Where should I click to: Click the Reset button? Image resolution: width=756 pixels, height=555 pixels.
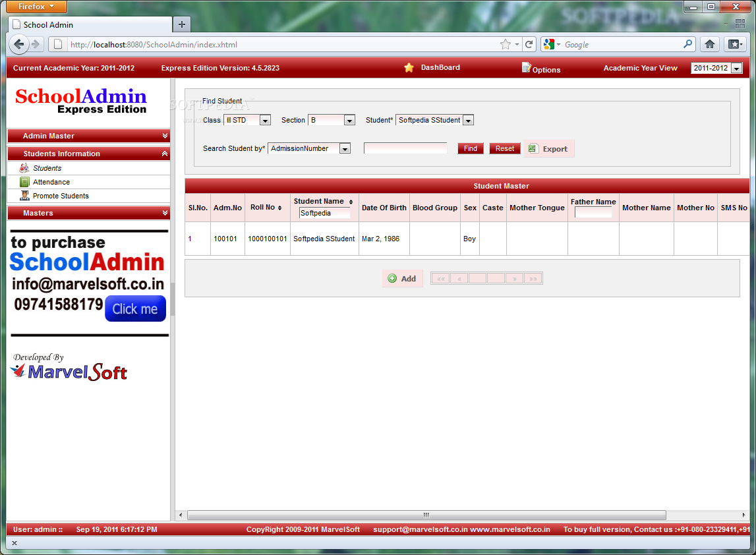pos(505,148)
